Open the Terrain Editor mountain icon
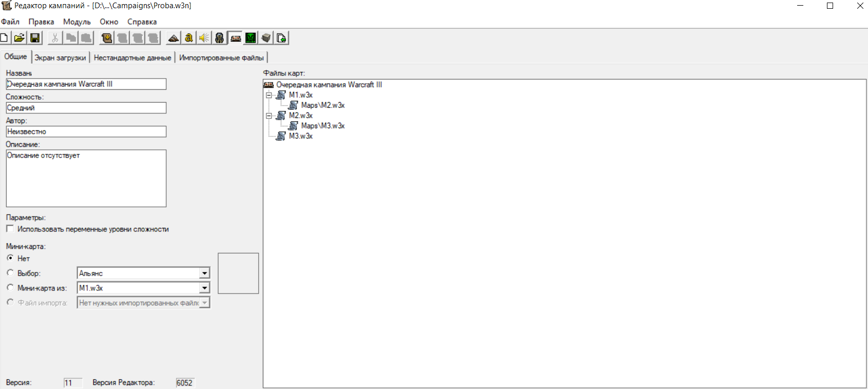The height and width of the screenshot is (389, 868). click(173, 38)
